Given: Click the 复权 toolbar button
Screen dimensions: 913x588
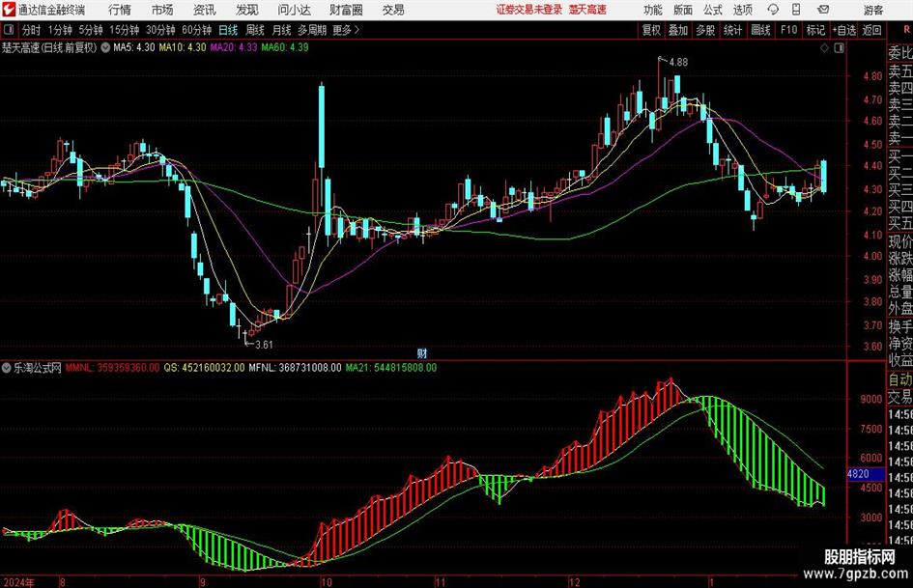Looking at the screenshot, I should 651,30.
